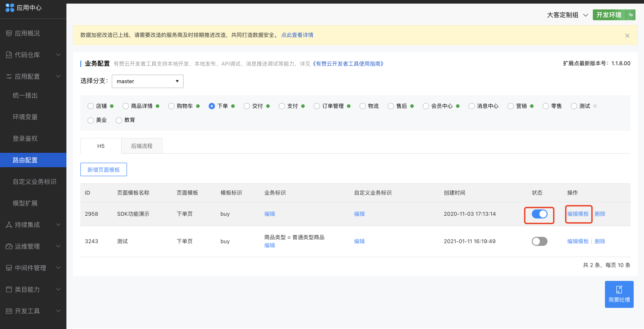
Task: Click the 持续集成 sidebar icon
Action: [9, 225]
